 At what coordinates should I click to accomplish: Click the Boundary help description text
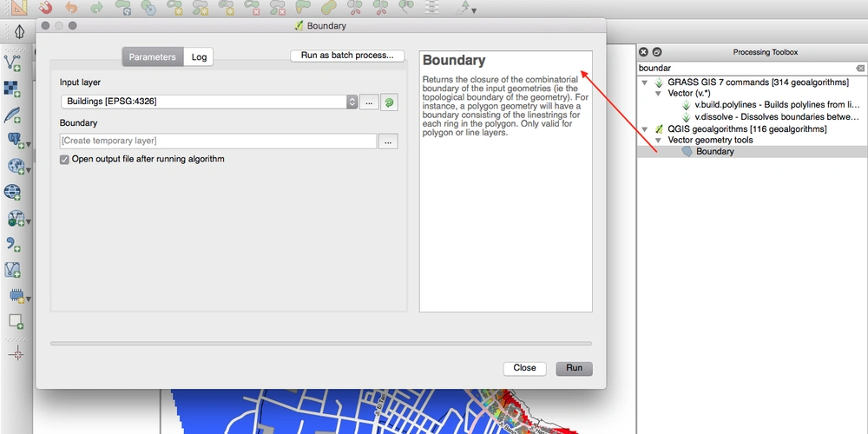point(505,106)
